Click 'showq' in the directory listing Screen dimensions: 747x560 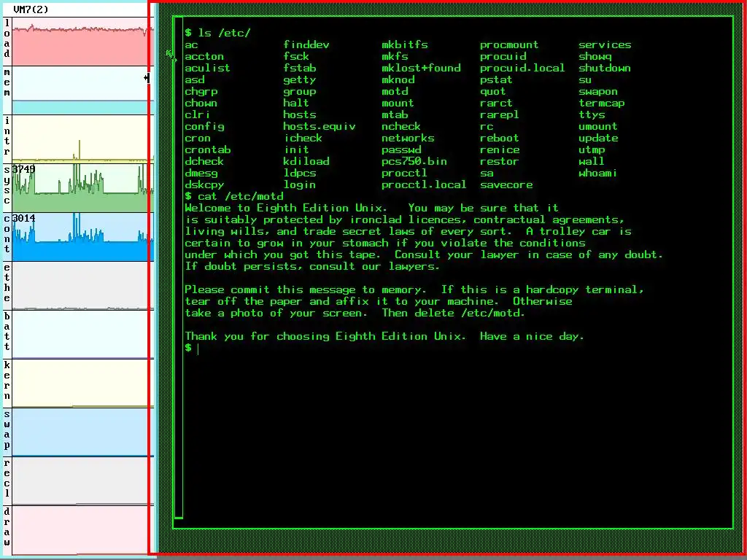click(595, 56)
